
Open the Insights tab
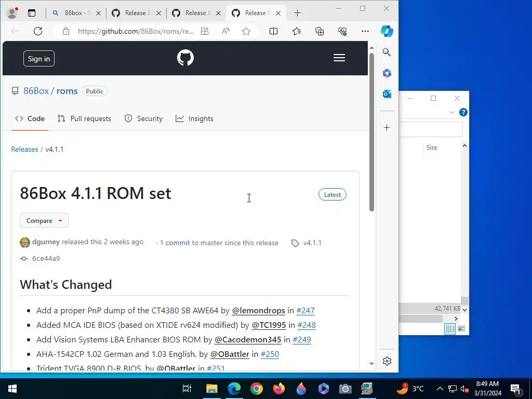194,119
